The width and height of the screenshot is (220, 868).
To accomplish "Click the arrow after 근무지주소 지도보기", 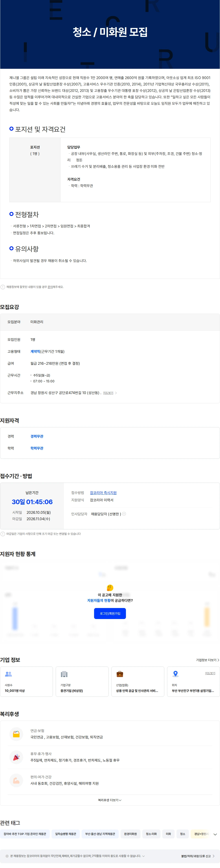I will [116, 393].
